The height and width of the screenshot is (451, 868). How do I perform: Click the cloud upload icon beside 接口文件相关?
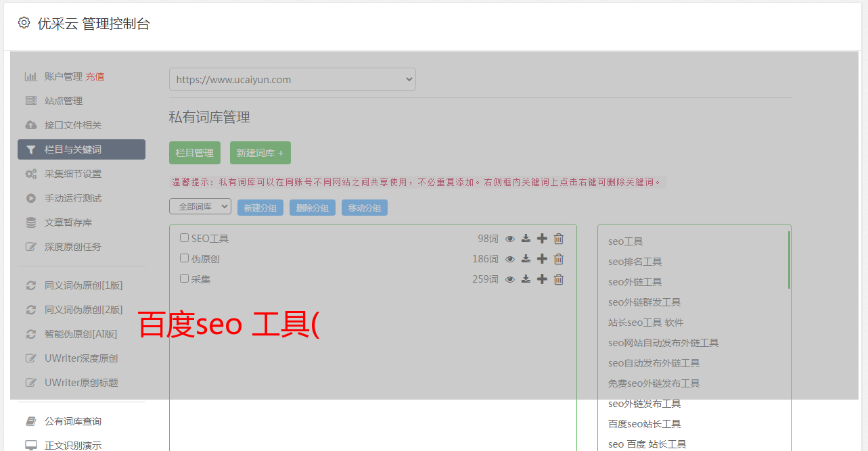pos(31,125)
